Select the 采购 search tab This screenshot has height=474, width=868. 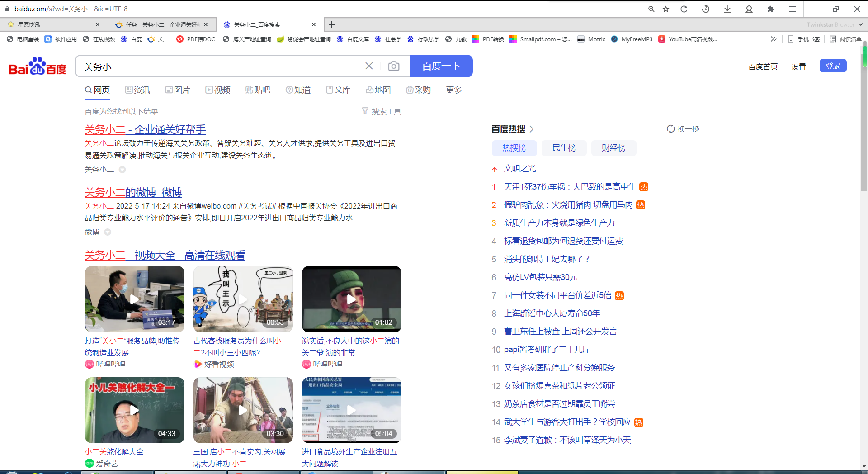point(418,90)
